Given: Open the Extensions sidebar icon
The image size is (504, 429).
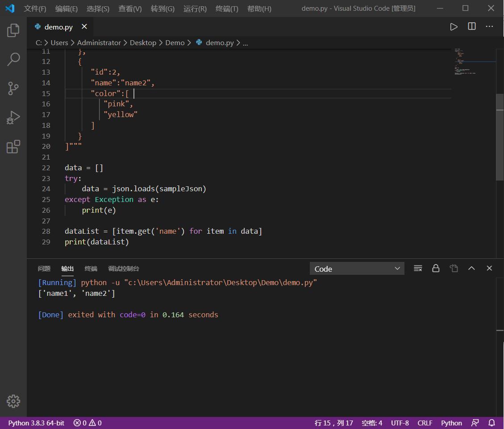Looking at the screenshot, I should [x=13, y=146].
